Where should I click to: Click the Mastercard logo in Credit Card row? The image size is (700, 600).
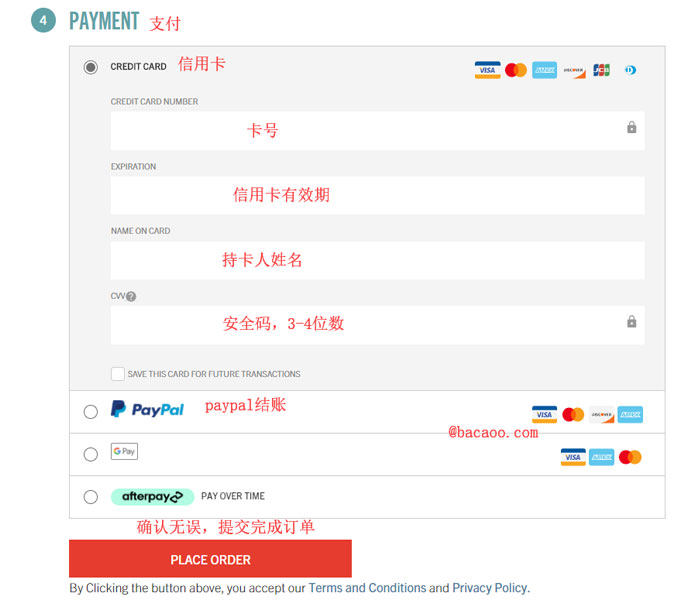(516, 70)
